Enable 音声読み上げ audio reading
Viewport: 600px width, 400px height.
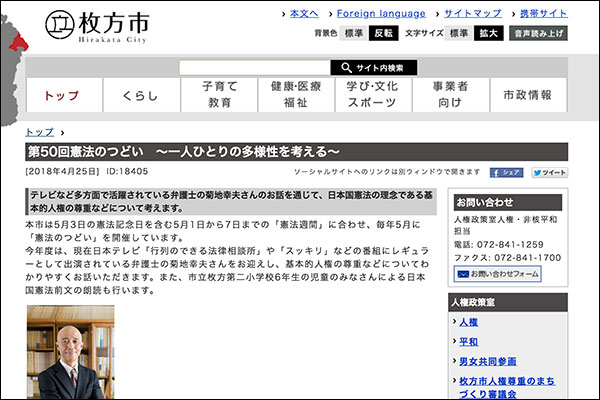coord(539,33)
